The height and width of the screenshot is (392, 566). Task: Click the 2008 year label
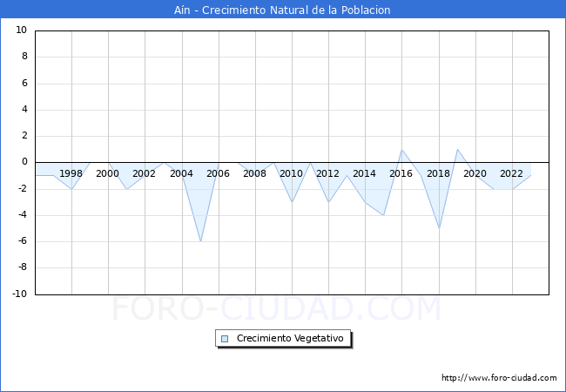click(x=254, y=173)
